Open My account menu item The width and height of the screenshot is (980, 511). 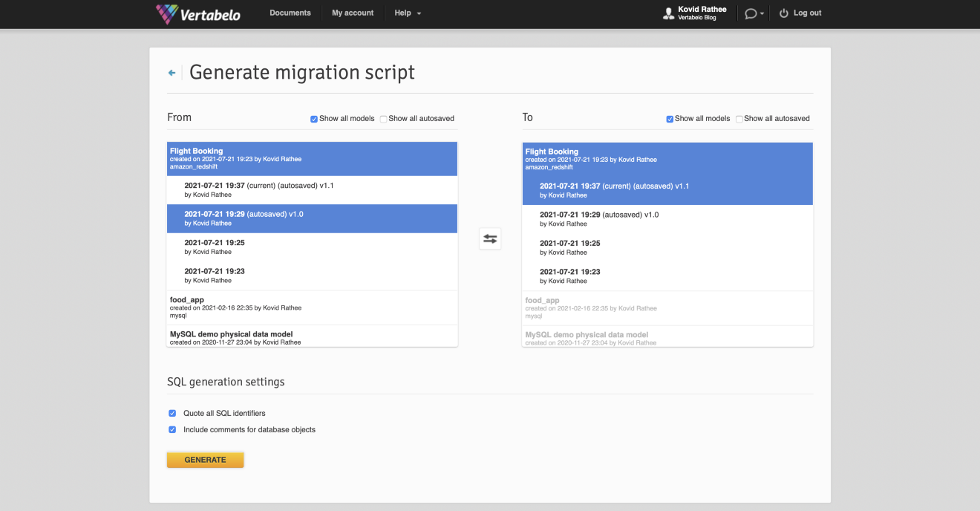pos(353,13)
